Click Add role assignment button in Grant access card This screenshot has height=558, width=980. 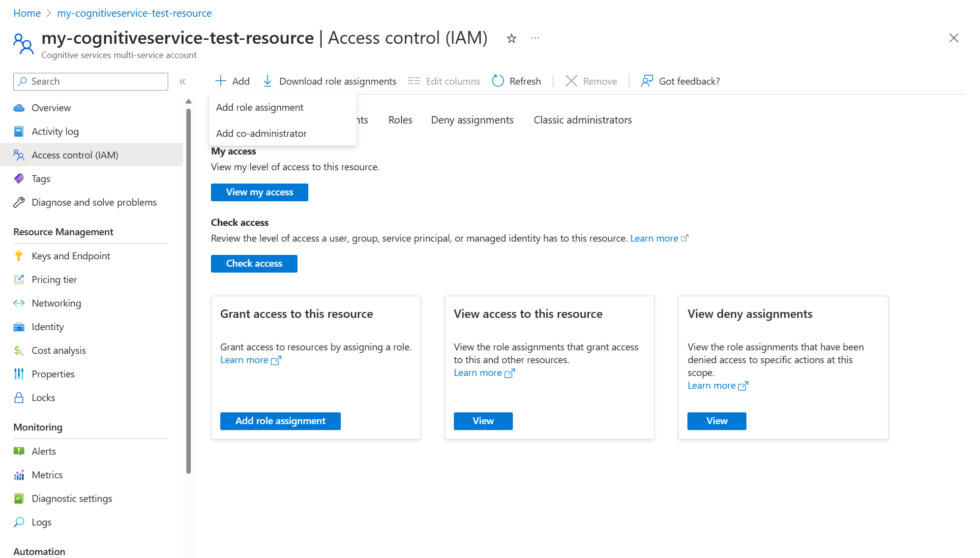(x=280, y=421)
